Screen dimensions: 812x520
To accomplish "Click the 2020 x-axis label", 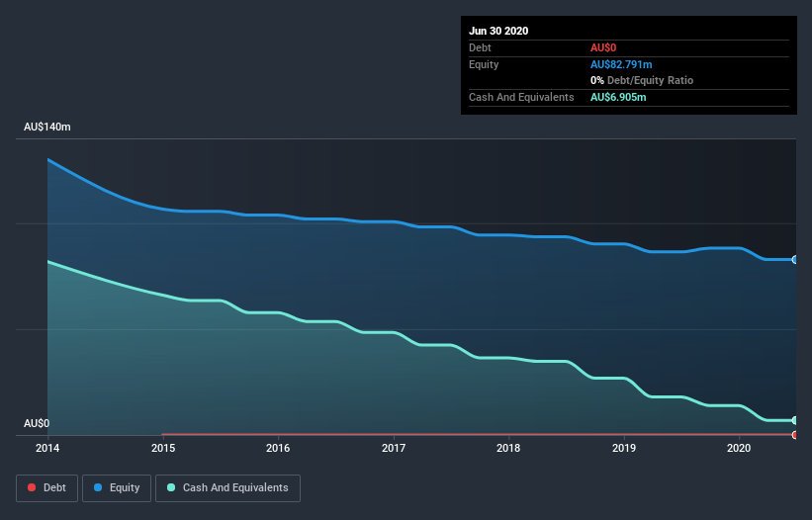I will pos(739,448).
